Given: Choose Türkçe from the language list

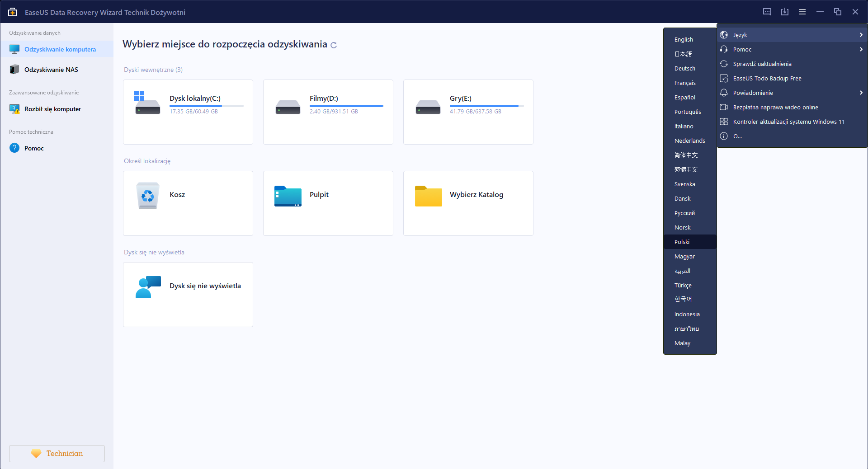Looking at the screenshot, I should point(690,286).
